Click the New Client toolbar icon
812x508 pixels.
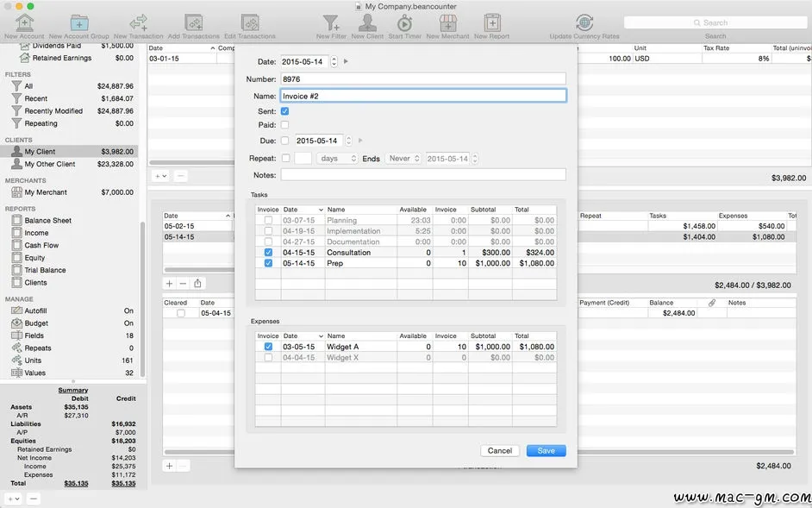368,22
